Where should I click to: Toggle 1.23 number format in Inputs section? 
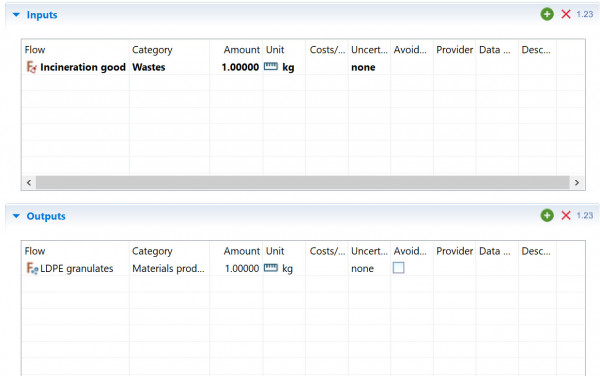tap(584, 15)
